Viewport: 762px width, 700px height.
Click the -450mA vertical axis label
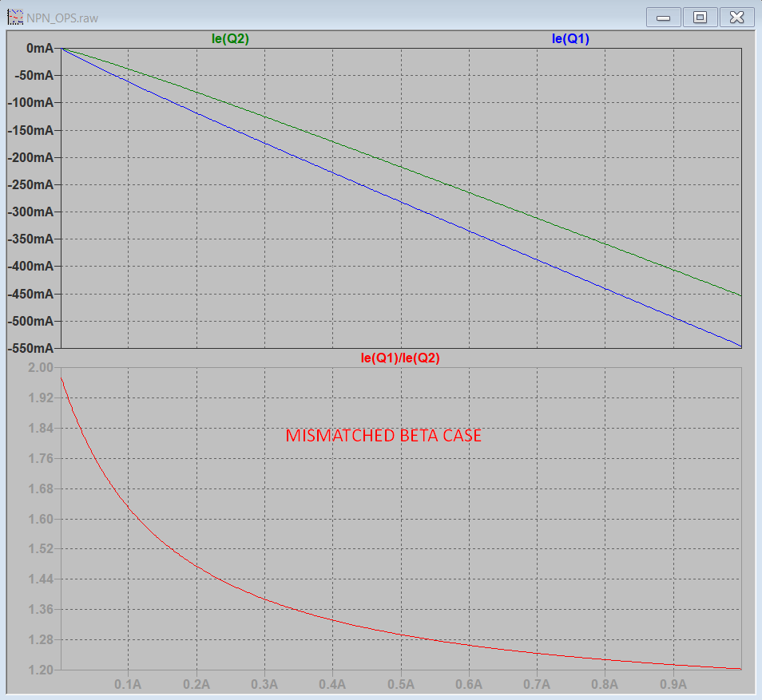click(30, 294)
